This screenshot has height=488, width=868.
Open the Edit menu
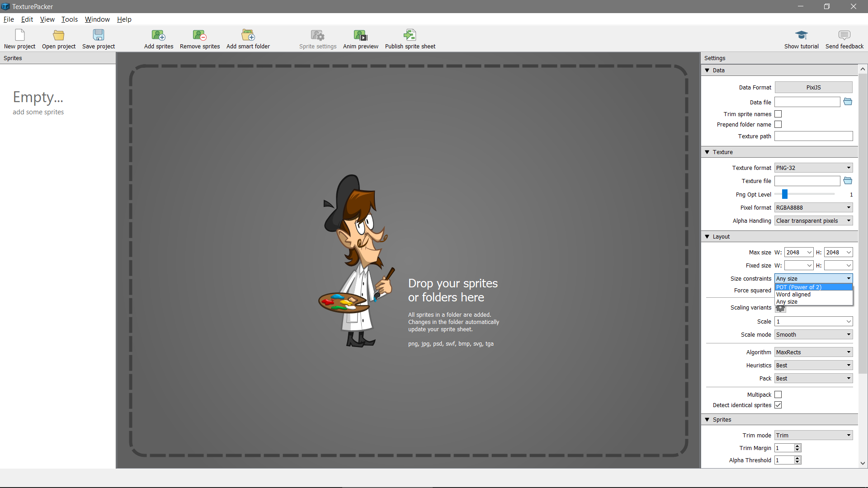coord(27,19)
